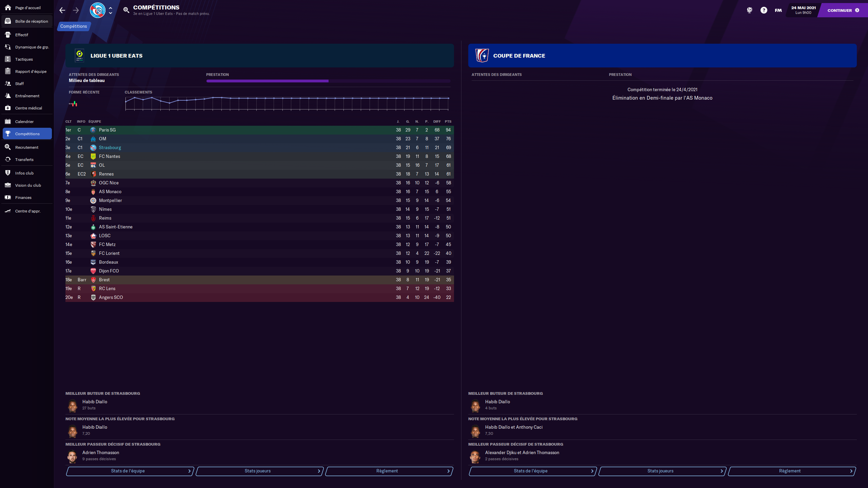Click Habib Diallo's league top scorer portrait
This screenshot has height=488, width=868.
pos(73,405)
